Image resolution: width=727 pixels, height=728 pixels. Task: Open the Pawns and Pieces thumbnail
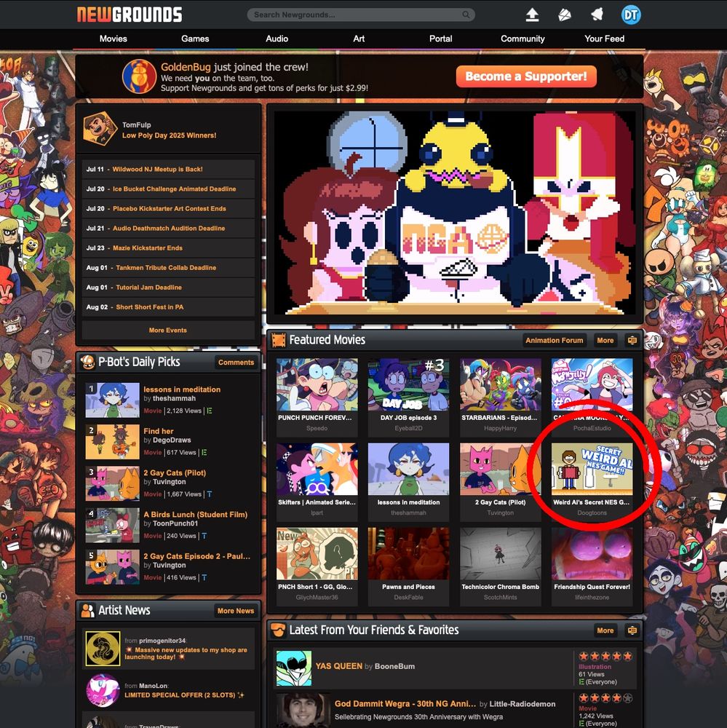pyautogui.click(x=408, y=553)
